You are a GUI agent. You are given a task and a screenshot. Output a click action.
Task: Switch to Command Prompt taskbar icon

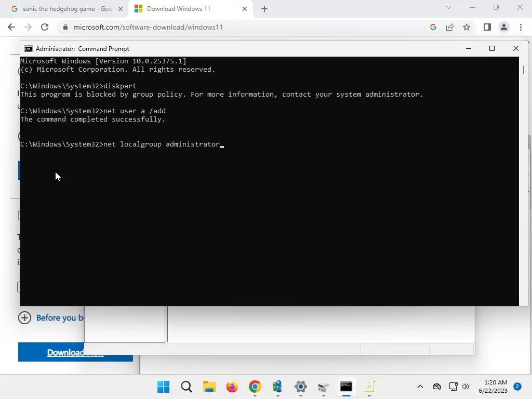click(346, 387)
